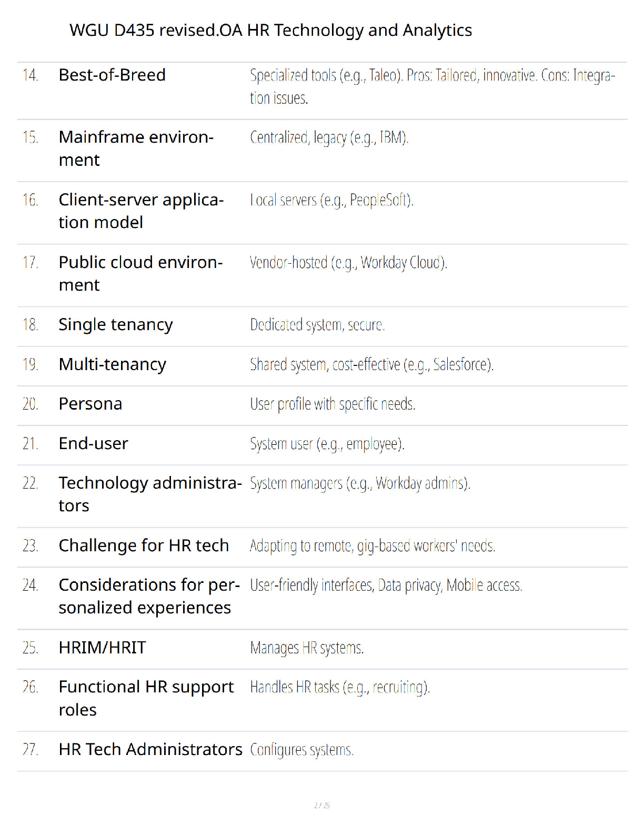Image resolution: width=644 pixels, height=834 pixels.
Task: Select the definition mentioning Salesforce
Action: tap(372, 364)
